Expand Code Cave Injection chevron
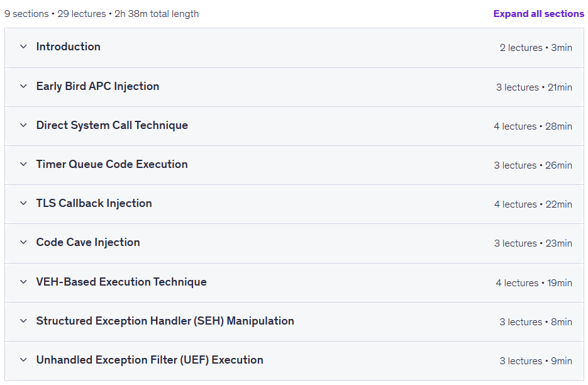This screenshot has width=588, height=385. tap(23, 242)
